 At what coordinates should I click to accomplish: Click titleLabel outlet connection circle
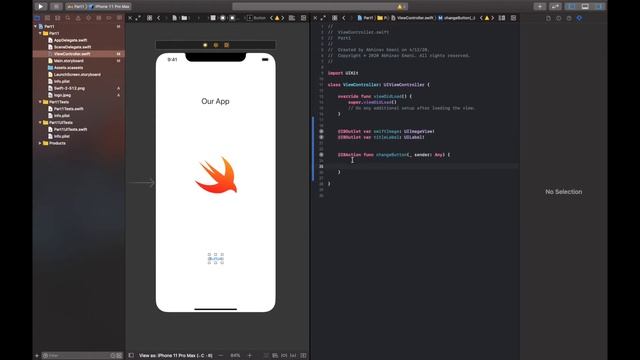pyautogui.click(x=321, y=137)
